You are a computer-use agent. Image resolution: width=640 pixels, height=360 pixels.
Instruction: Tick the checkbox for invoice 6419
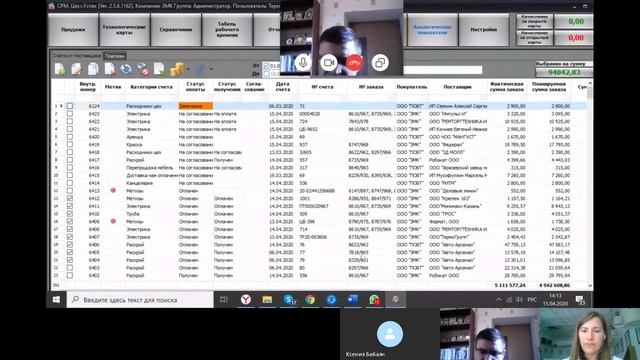coord(70,144)
